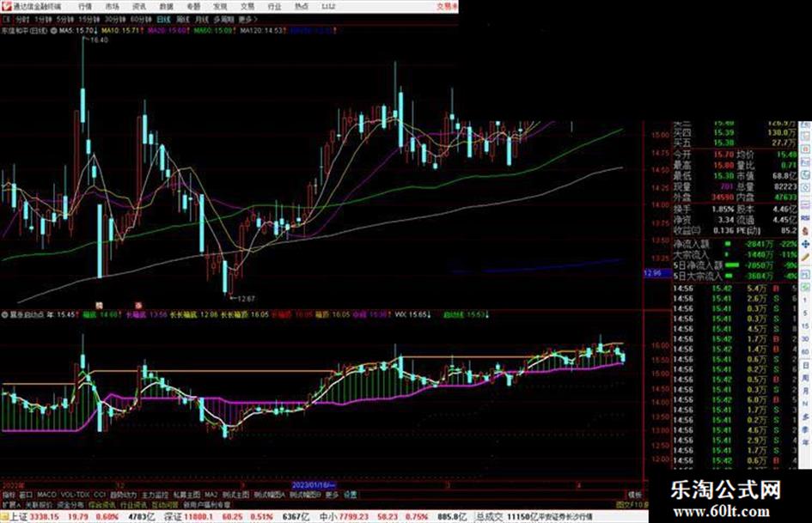Image resolution: width=812 pixels, height=523 pixels.
Task: Click the red 交易 button at top right
Action: click(447, 7)
